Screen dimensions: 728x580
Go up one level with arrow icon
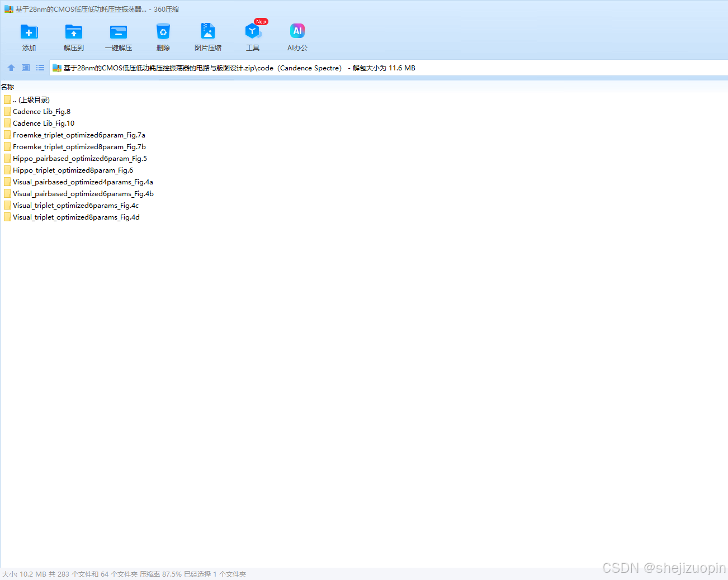click(x=11, y=68)
